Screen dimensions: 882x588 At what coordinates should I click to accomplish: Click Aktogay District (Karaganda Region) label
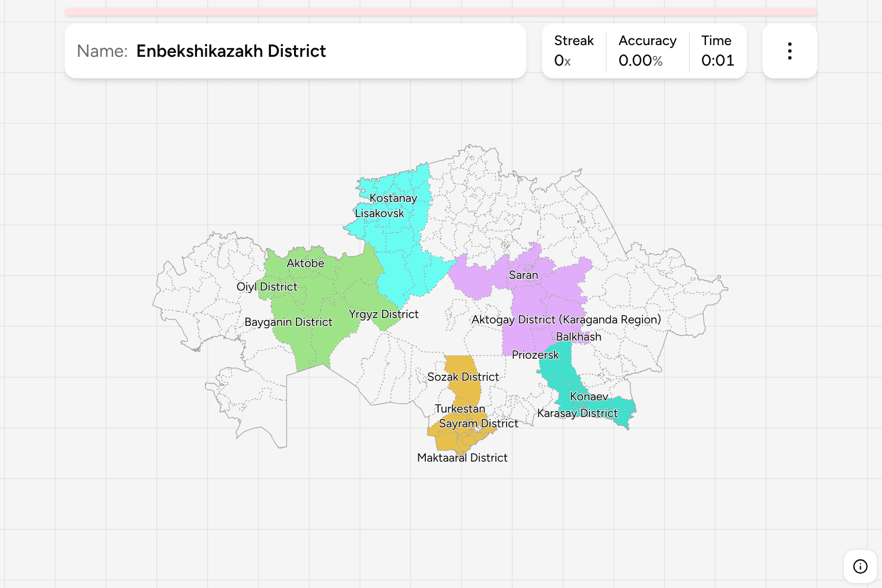(566, 320)
